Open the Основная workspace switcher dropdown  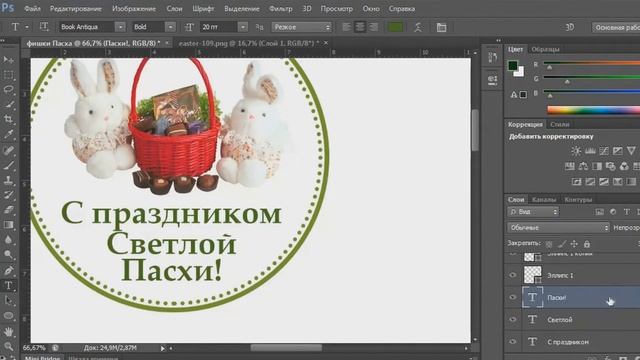616,27
